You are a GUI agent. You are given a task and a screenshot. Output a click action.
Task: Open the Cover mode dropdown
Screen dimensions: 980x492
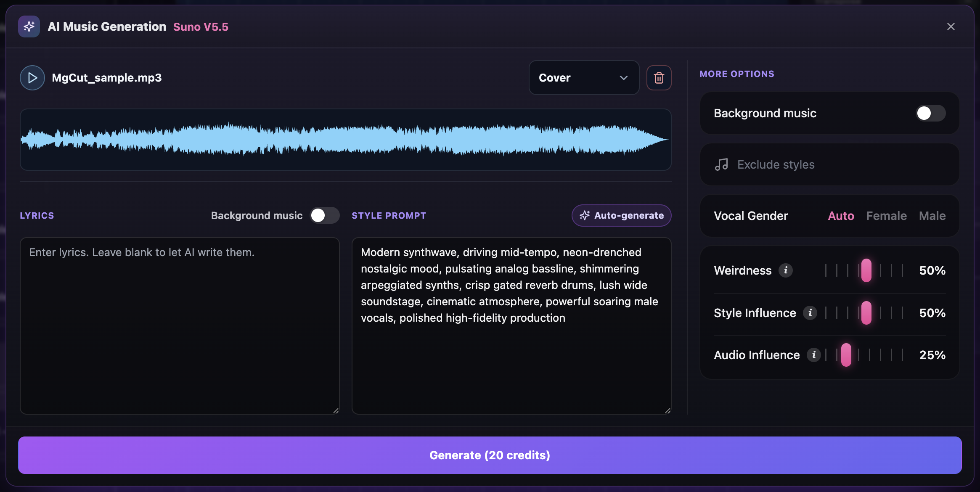(x=584, y=78)
